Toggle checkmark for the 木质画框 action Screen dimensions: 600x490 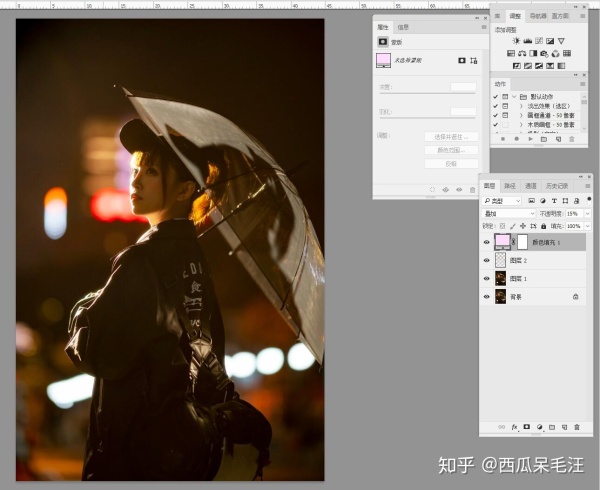(x=496, y=125)
